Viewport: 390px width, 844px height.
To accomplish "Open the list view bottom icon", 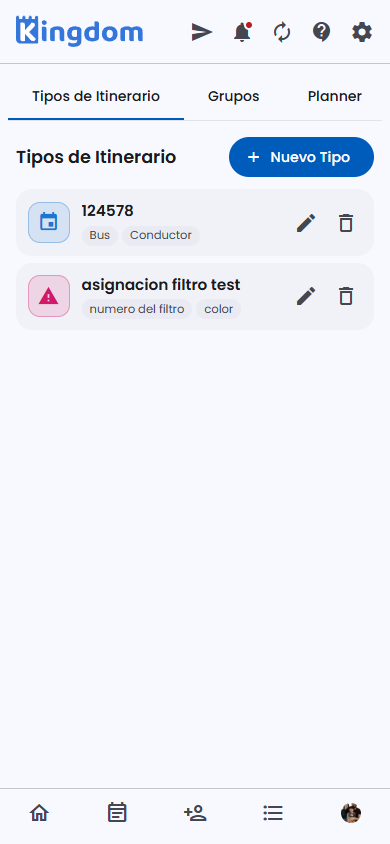I will (x=273, y=813).
